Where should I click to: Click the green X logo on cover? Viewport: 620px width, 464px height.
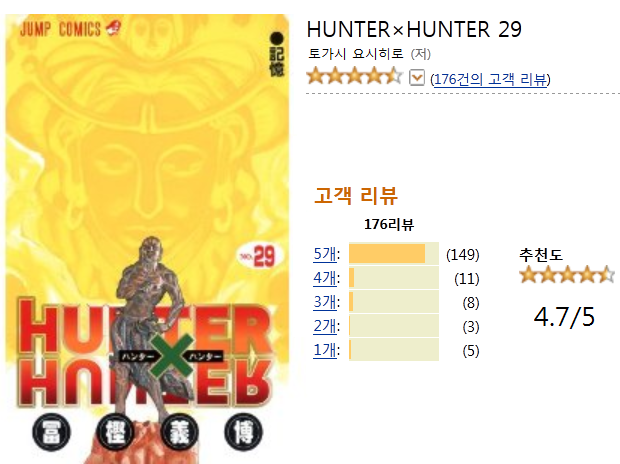pos(172,356)
